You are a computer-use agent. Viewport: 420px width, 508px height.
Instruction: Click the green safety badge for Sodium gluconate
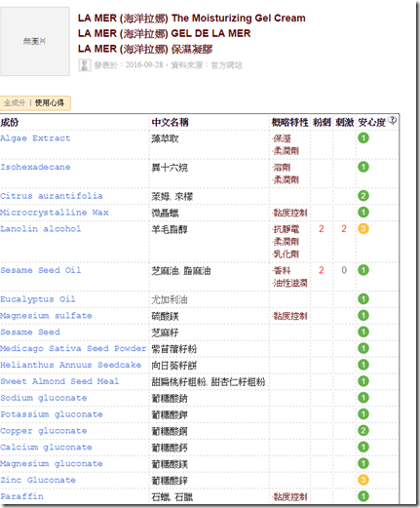363,398
